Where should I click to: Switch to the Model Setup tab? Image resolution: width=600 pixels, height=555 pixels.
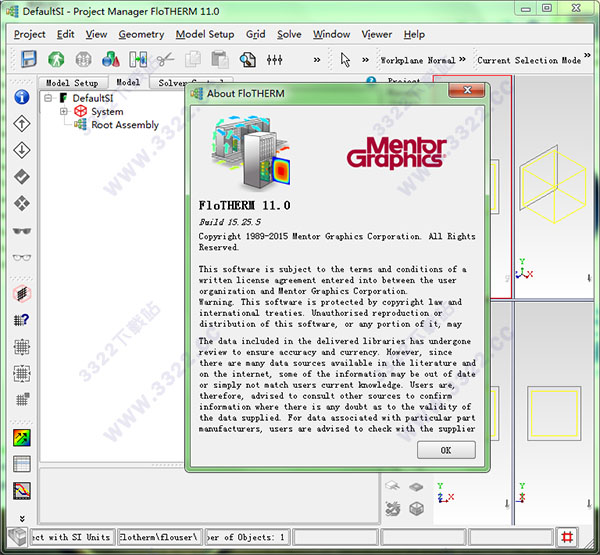(x=72, y=83)
